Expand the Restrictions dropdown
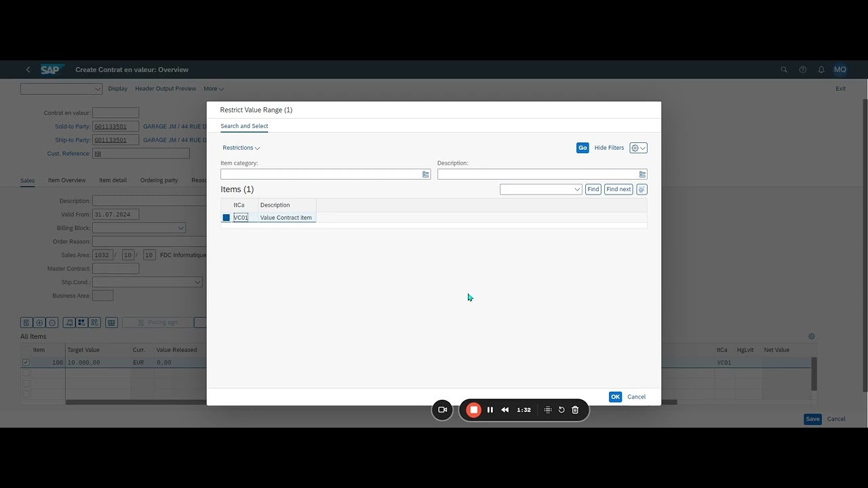The width and height of the screenshot is (868, 488). tap(241, 148)
